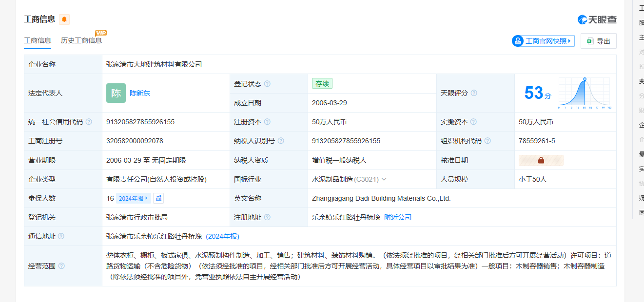The image size is (644, 302).
Task: Click the 天眼评分 score distribution chart
Action: pyautogui.click(x=584, y=93)
